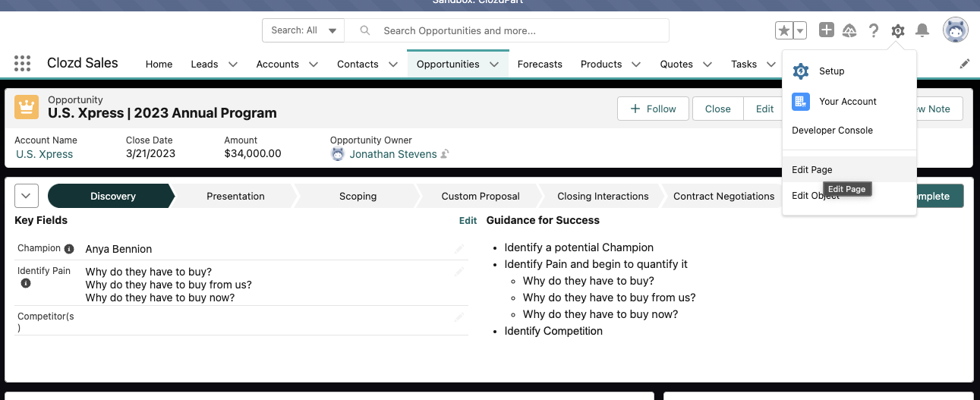This screenshot has width=980, height=400.
Task: Open the Salesforce Guidance Center icon
Action: pyautogui.click(x=850, y=30)
